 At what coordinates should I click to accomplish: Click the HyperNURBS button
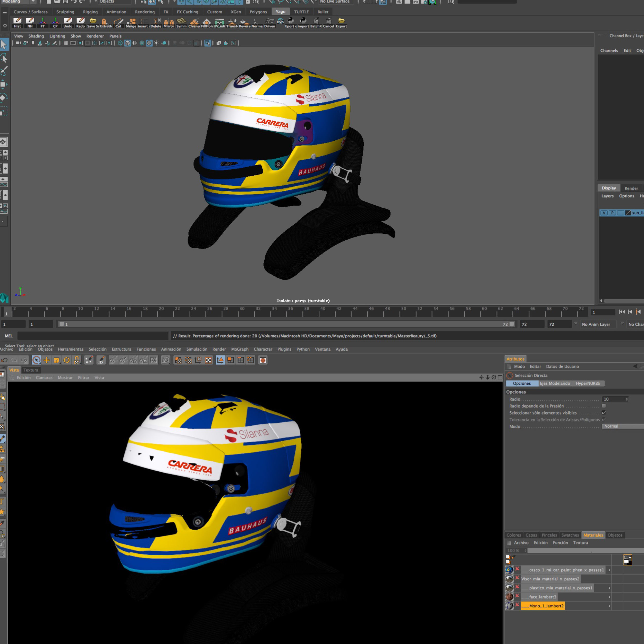tap(588, 383)
